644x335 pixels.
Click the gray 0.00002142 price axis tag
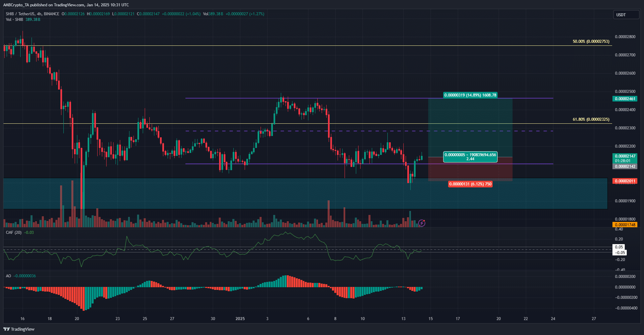point(625,167)
